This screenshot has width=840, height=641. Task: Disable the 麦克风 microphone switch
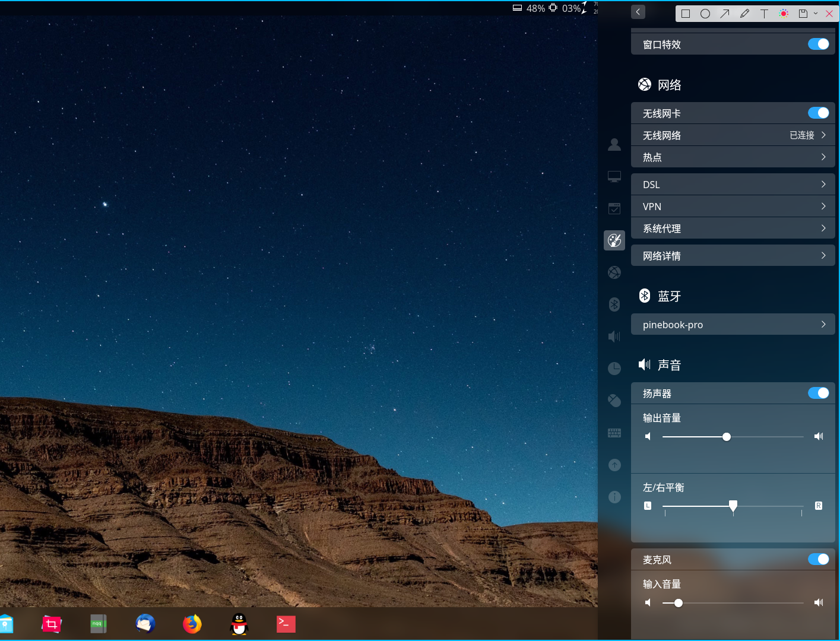pos(818,559)
